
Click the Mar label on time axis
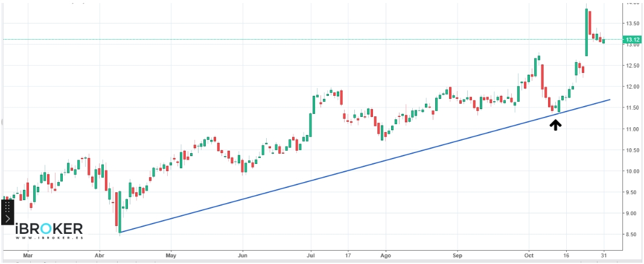pos(27,256)
